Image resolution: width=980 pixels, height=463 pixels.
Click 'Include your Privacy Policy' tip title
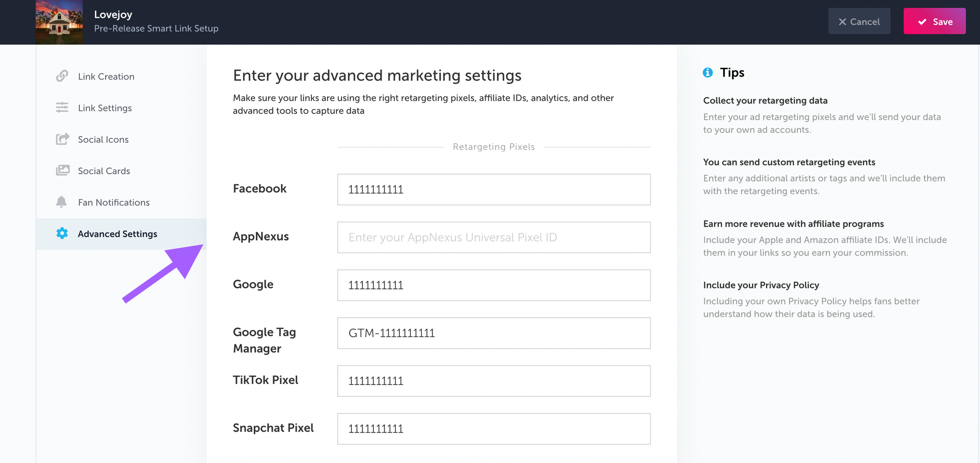(x=761, y=285)
